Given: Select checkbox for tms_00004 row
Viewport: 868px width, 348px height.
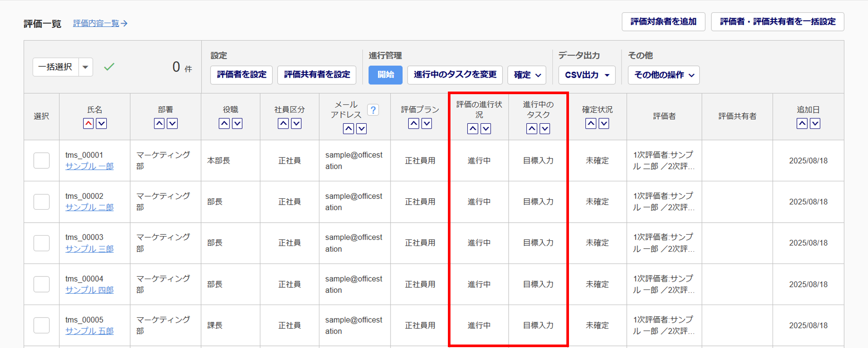Looking at the screenshot, I should tap(42, 284).
